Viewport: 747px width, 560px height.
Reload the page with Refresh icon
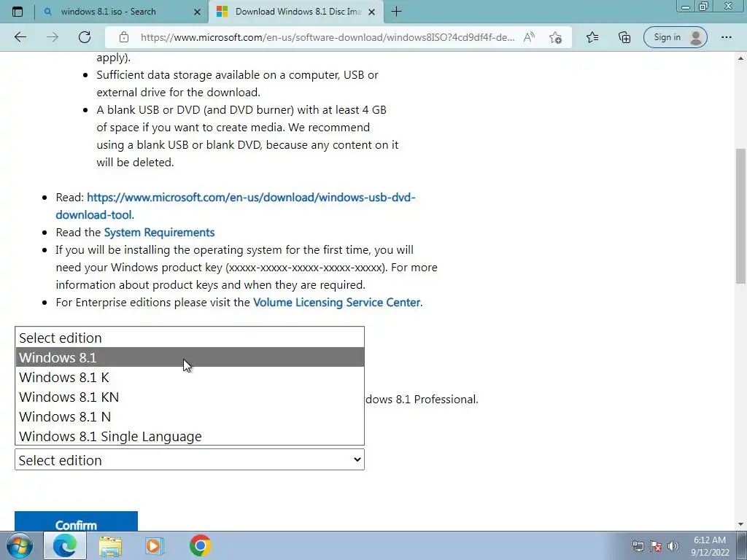[x=85, y=37]
